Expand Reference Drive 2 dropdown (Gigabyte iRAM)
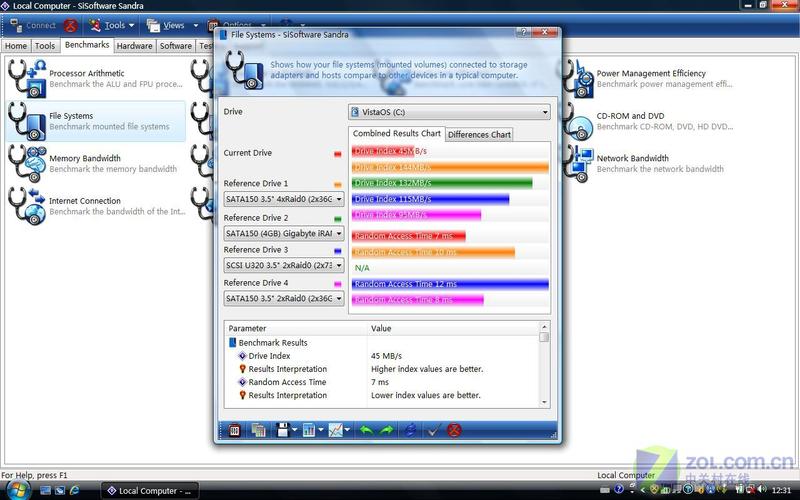This screenshot has height=500, width=800. tap(284, 234)
